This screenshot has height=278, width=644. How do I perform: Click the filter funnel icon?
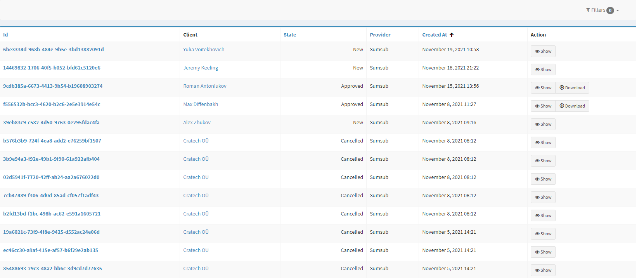pyautogui.click(x=588, y=10)
